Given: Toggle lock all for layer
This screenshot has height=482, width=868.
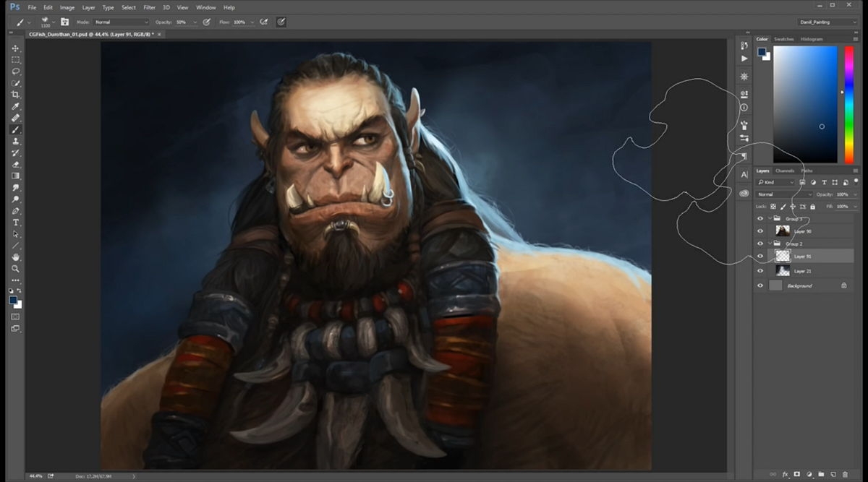Looking at the screenshot, I should click(x=812, y=207).
